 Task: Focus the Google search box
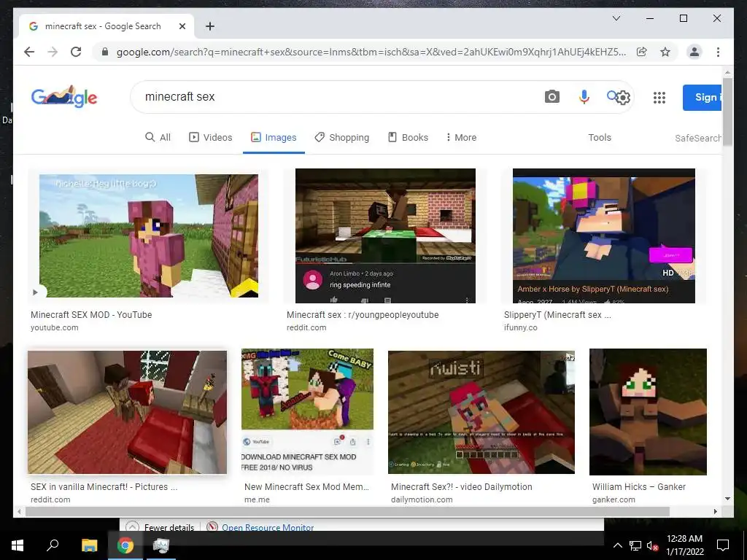[333, 97]
